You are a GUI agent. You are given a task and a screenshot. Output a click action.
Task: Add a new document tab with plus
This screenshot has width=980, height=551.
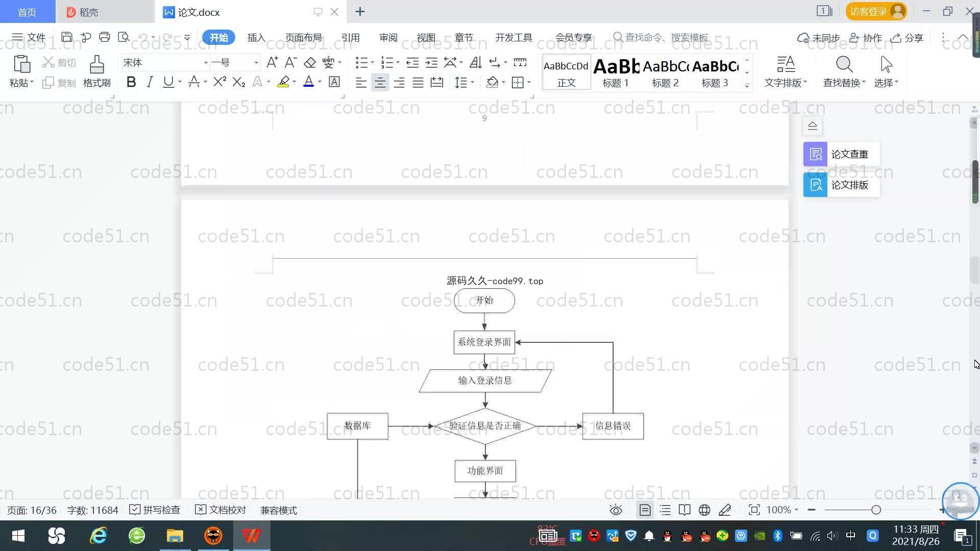pyautogui.click(x=360, y=11)
